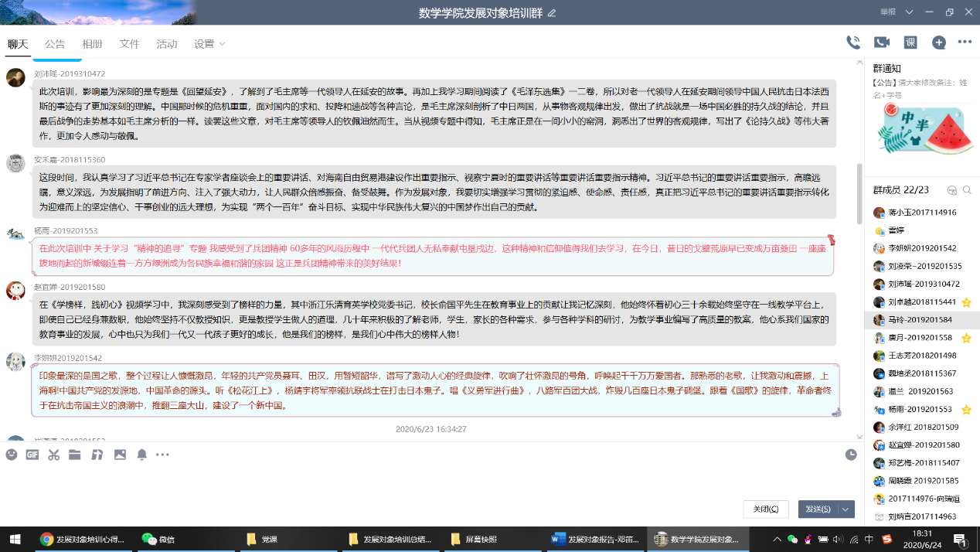Screen dimensions: 980x552
Task: Expand the 设置 dropdown menu
Action: coord(209,44)
